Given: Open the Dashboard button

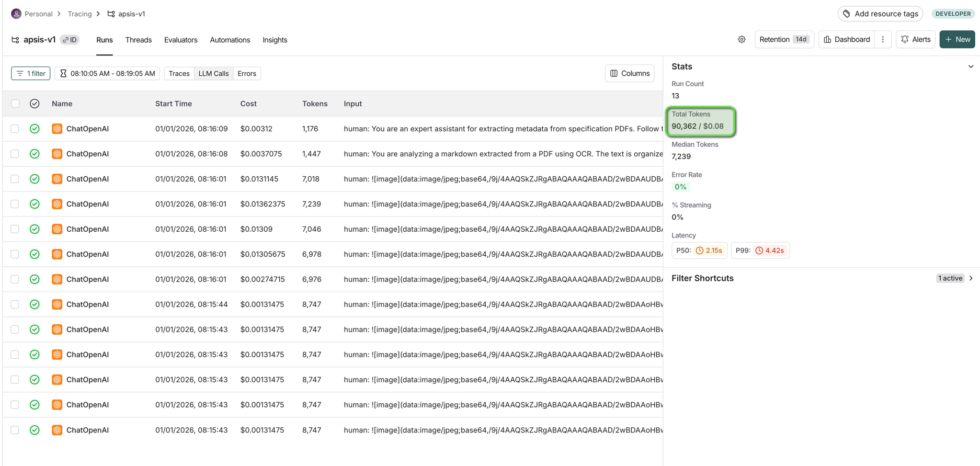Looking at the screenshot, I should pos(847,40).
